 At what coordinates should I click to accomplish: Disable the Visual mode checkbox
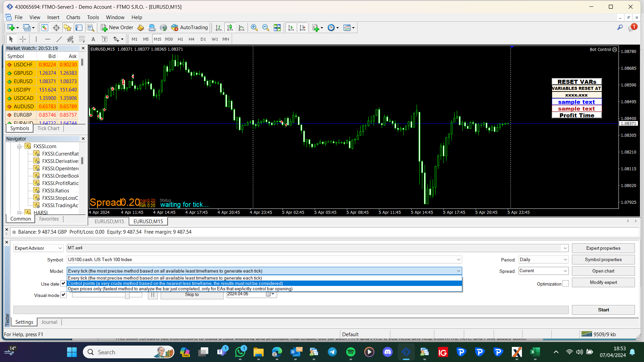click(63, 295)
